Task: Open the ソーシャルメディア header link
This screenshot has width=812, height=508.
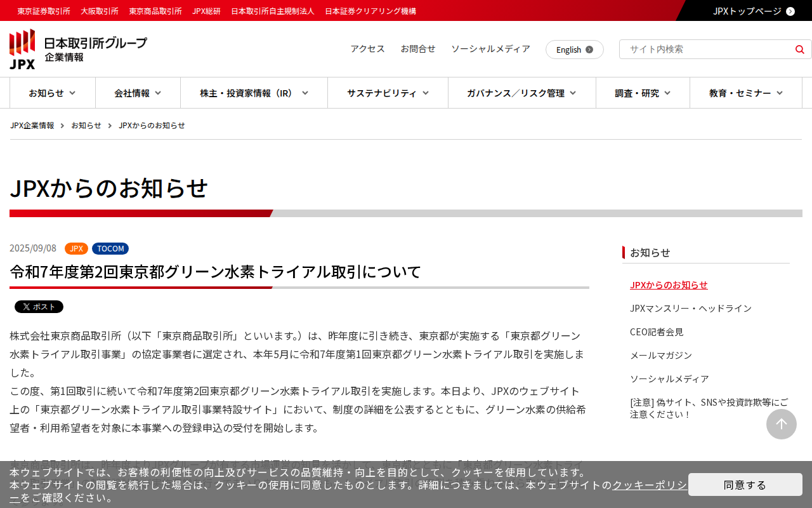Action: click(x=490, y=49)
